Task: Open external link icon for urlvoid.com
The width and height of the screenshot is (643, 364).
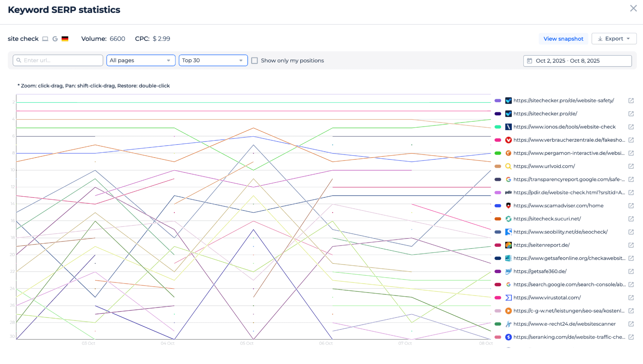Action: [631, 166]
